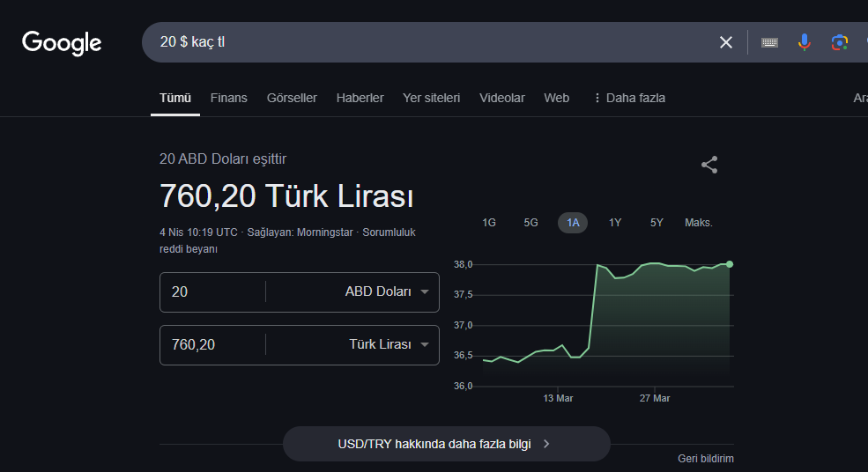Click the '37,5' chart axis value

464,294
